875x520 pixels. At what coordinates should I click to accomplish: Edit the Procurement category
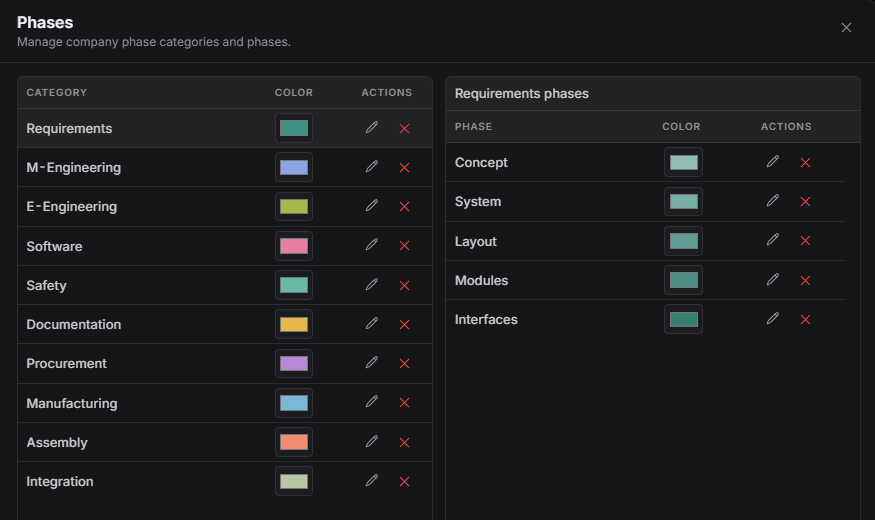[x=372, y=363]
